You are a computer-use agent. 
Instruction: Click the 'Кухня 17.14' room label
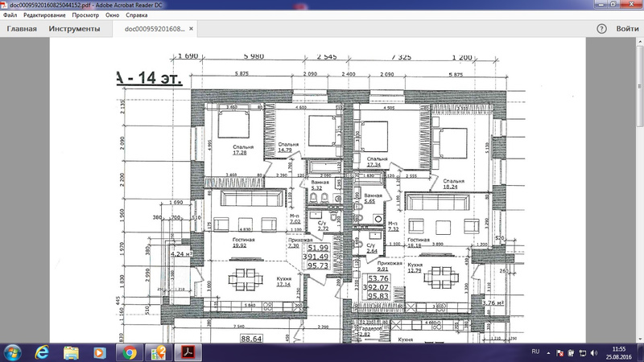284,282
